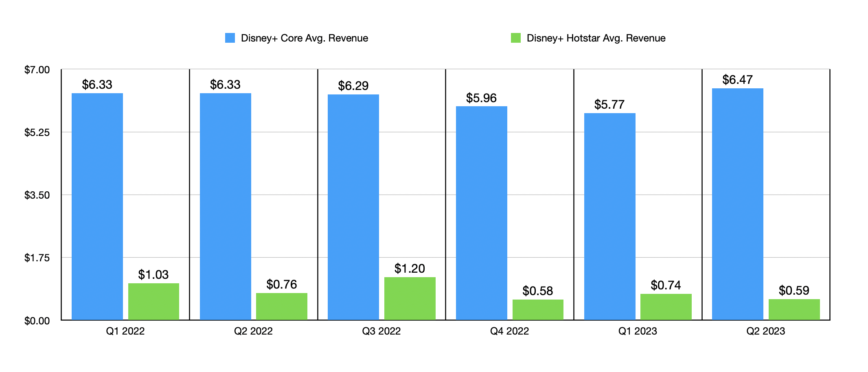
Task: Select the $0.59 data label
Action: coord(794,291)
